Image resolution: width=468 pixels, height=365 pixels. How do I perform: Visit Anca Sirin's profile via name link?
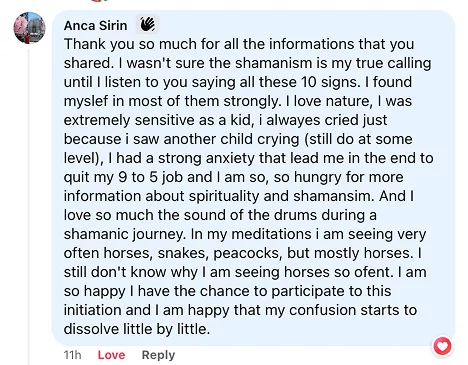[95, 25]
